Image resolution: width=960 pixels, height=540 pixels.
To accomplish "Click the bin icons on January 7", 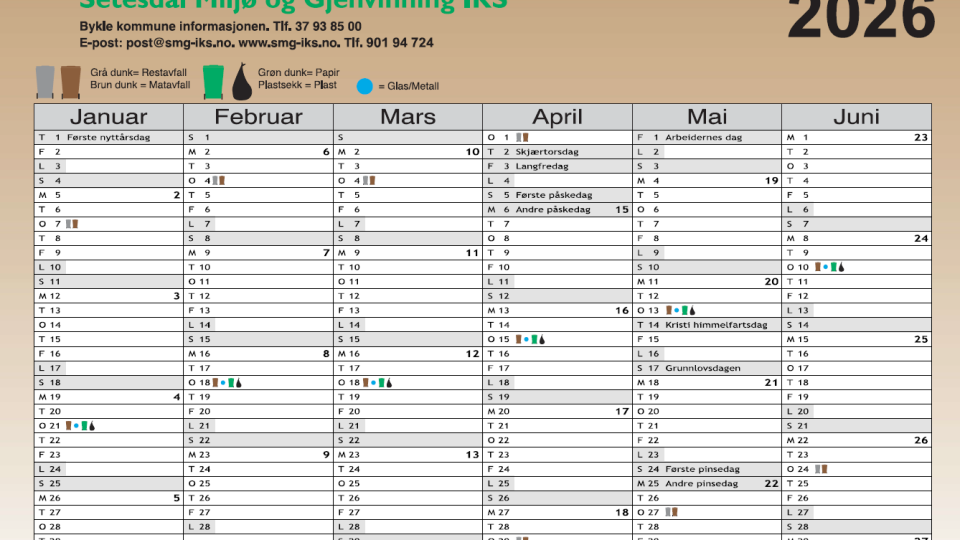I will pos(71,224).
